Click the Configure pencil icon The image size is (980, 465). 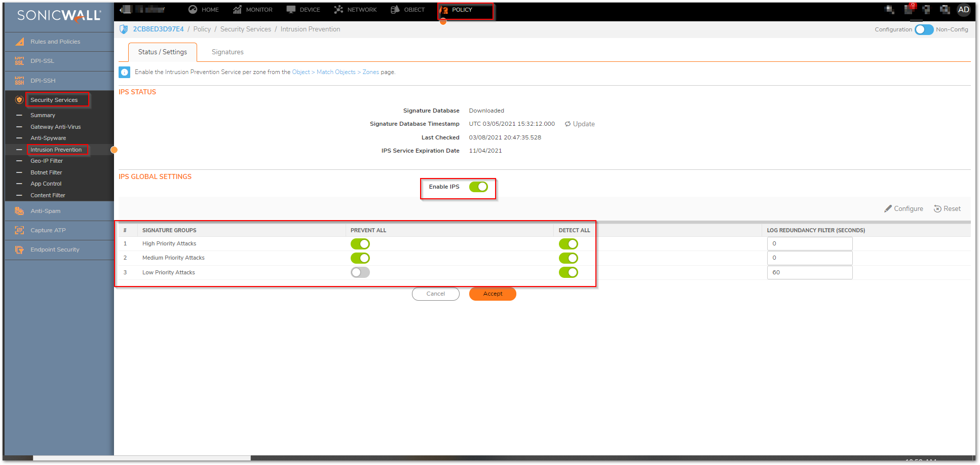(888, 208)
